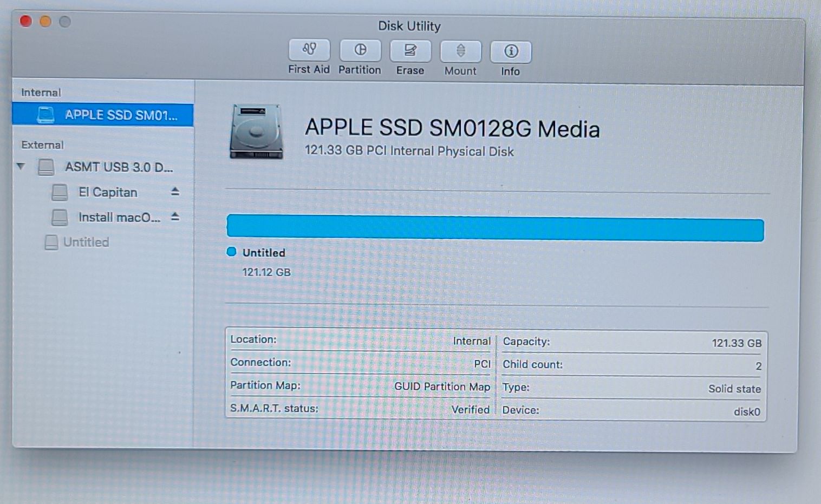This screenshot has width=821, height=504.
Task: Collapse the ASMT USB 3.0 disk tree
Action: [21, 166]
